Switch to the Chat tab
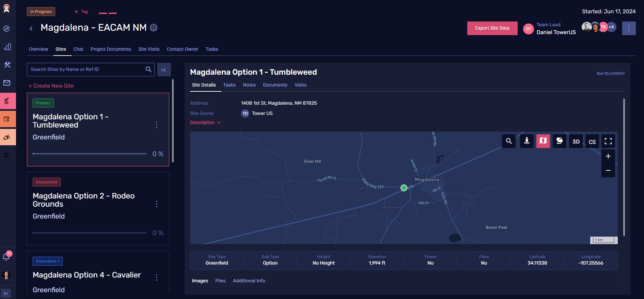The height and width of the screenshot is (299, 644). pyautogui.click(x=78, y=49)
